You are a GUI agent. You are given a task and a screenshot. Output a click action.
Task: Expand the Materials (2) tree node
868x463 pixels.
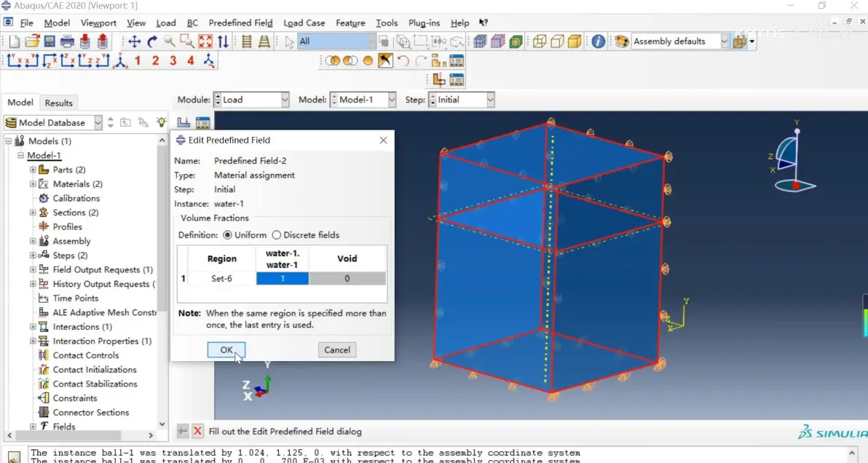pos(33,184)
